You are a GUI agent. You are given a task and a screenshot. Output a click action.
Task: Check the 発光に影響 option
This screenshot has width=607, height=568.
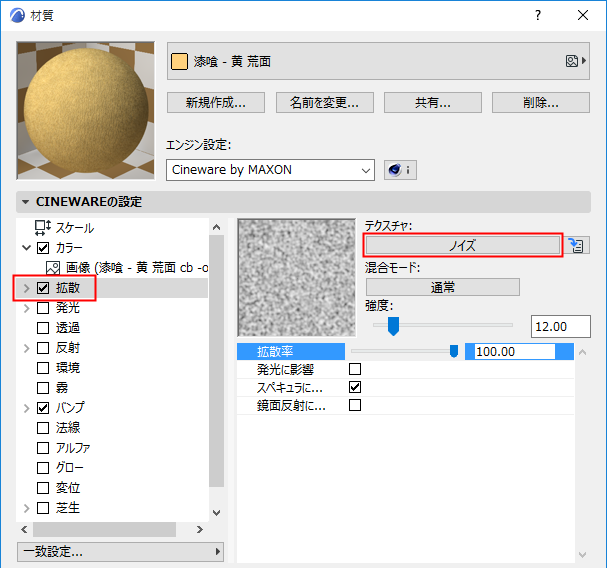355,369
